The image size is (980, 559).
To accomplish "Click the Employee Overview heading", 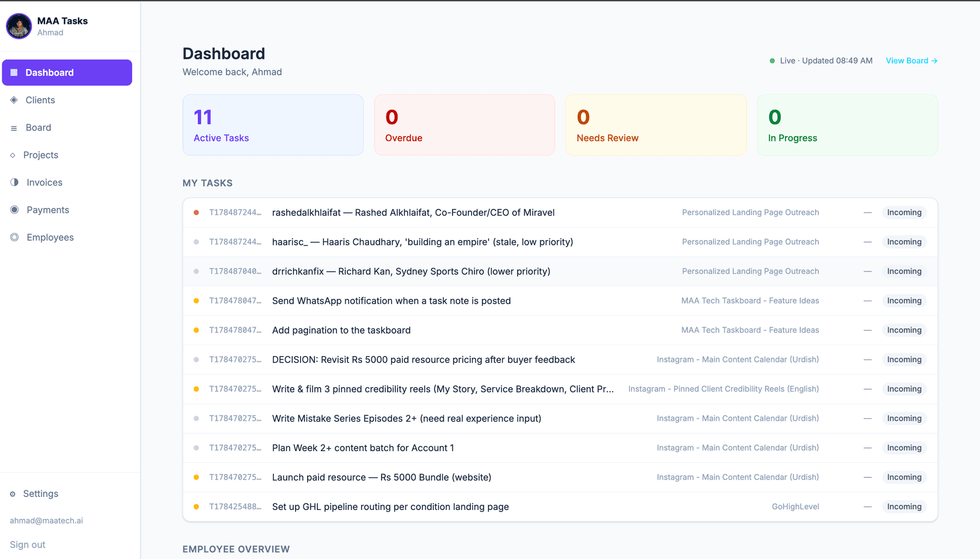I will pos(236,549).
